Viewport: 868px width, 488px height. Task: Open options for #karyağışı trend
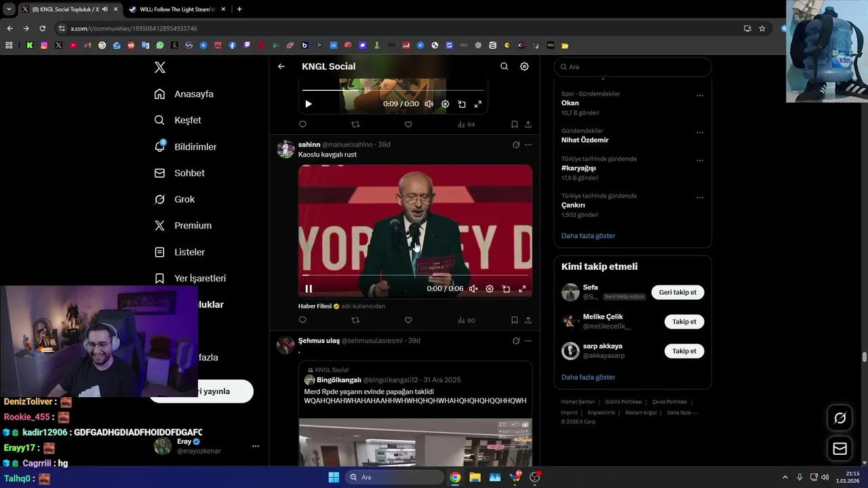[x=700, y=161]
